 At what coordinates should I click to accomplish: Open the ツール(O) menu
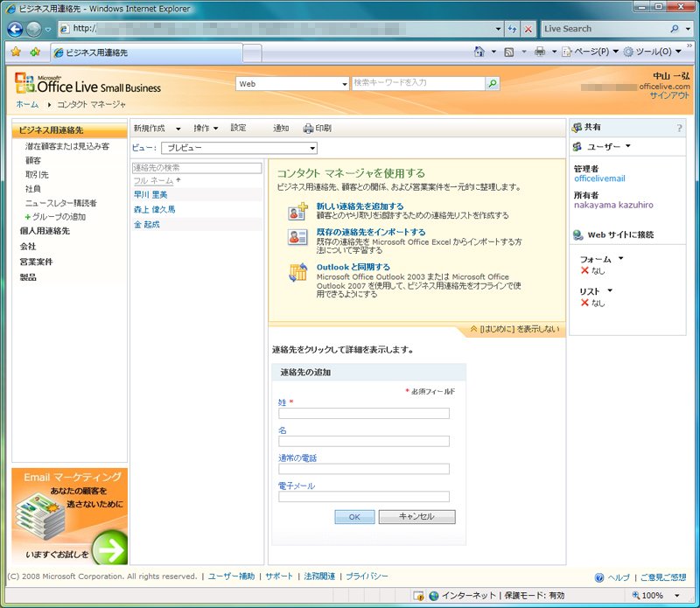click(652, 52)
